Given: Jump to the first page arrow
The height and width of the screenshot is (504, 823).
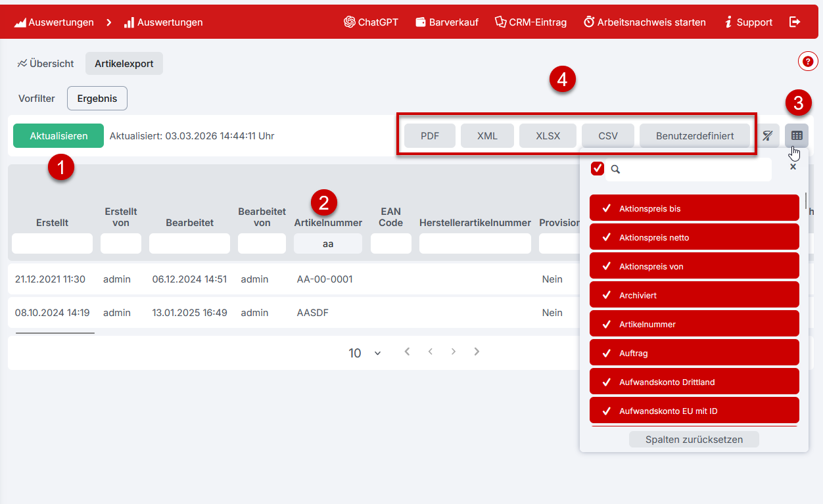Looking at the screenshot, I should [407, 352].
